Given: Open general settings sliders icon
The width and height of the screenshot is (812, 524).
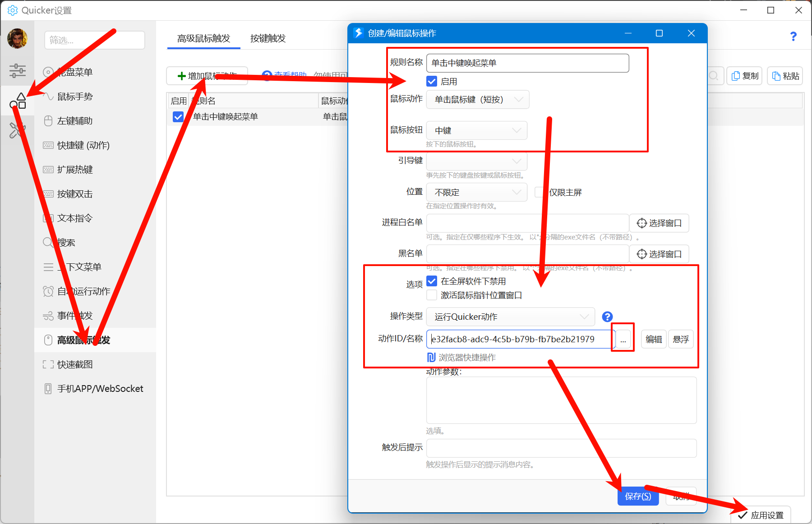Looking at the screenshot, I should tap(17, 71).
